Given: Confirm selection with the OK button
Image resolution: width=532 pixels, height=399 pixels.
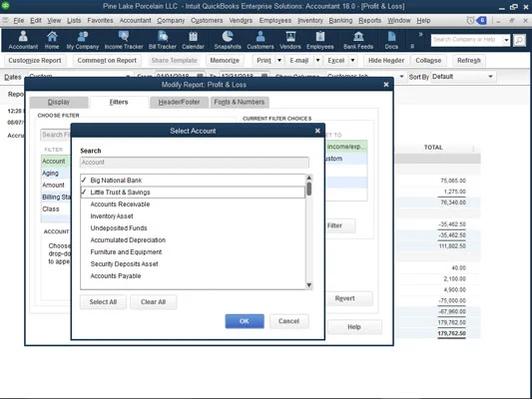Looking at the screenshot, I should click(245, 321).
